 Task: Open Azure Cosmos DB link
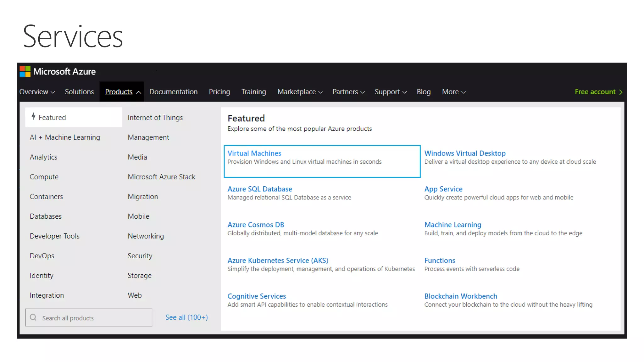256,225
